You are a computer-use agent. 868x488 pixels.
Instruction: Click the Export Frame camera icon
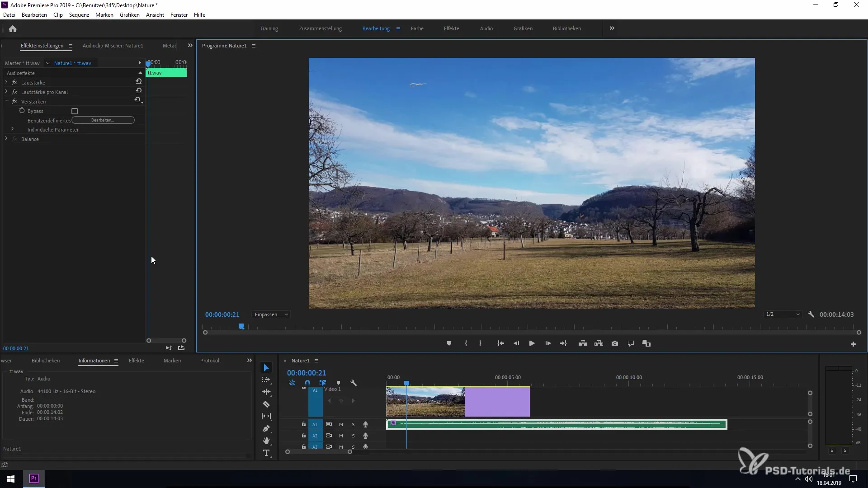coord(615,343)
